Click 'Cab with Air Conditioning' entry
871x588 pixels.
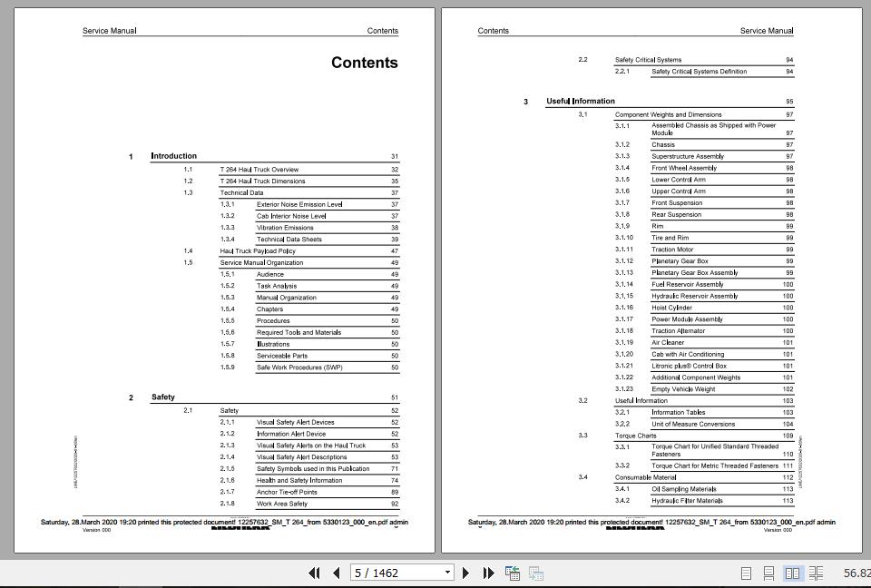click(689, 355)
